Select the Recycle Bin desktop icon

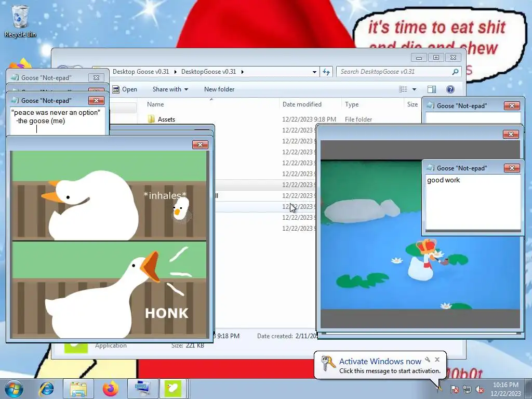pyautogui.click(x=20, y=21)
